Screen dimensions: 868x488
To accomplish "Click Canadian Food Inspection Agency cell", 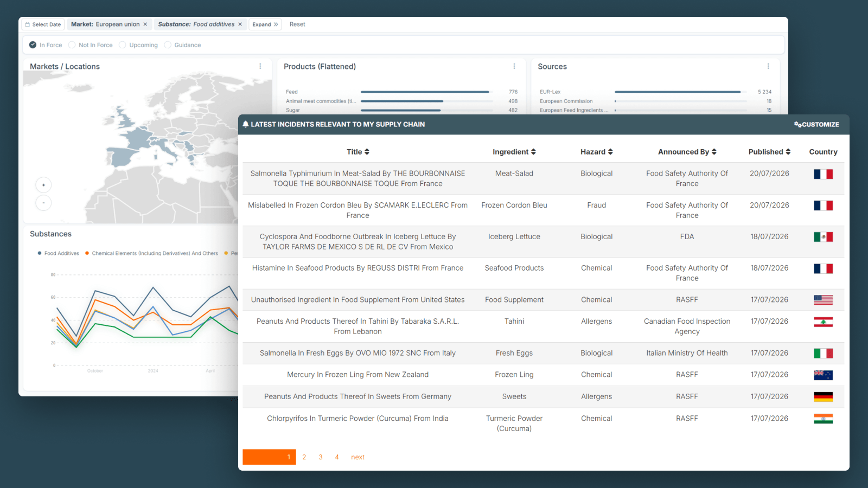I will pyautogui.click(x=687, y=326).
